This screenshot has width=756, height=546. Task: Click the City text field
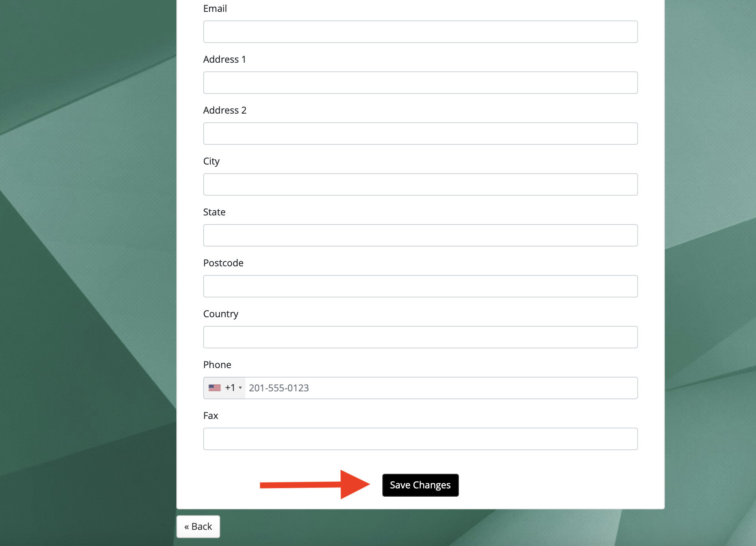420,185
